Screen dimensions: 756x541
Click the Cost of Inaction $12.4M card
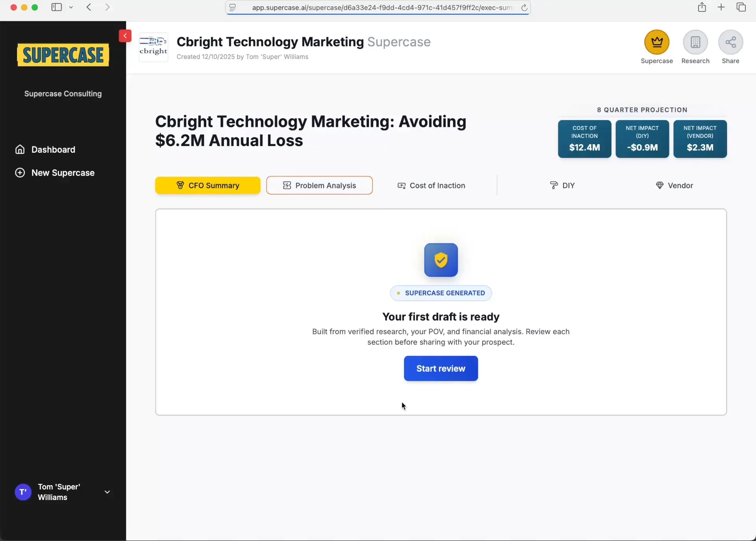584,139
